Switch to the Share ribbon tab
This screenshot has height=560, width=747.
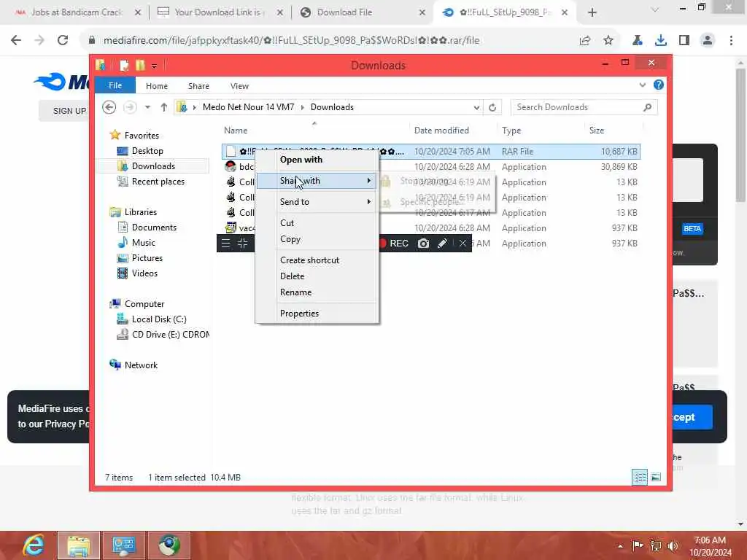tap(198, 86)
